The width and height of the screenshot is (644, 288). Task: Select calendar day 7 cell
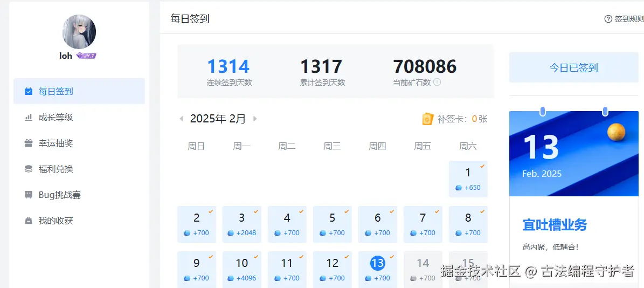[423, 224]
